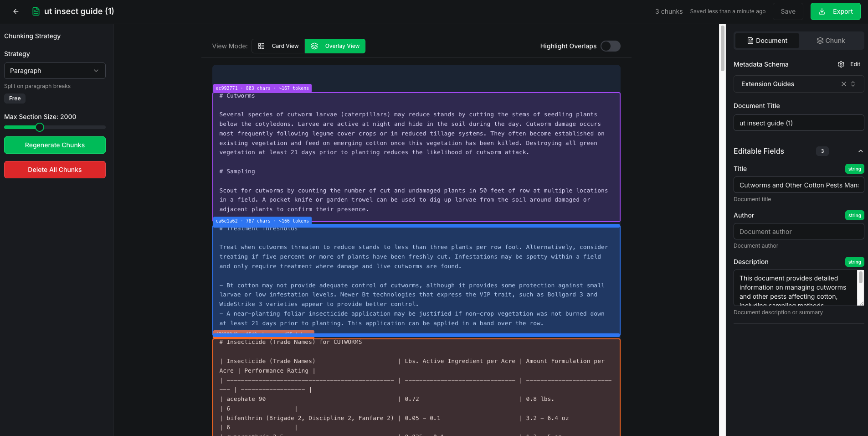Click the string type badge on the Title field
This screenshot has width=868, height=436.
tap(855, 169)
